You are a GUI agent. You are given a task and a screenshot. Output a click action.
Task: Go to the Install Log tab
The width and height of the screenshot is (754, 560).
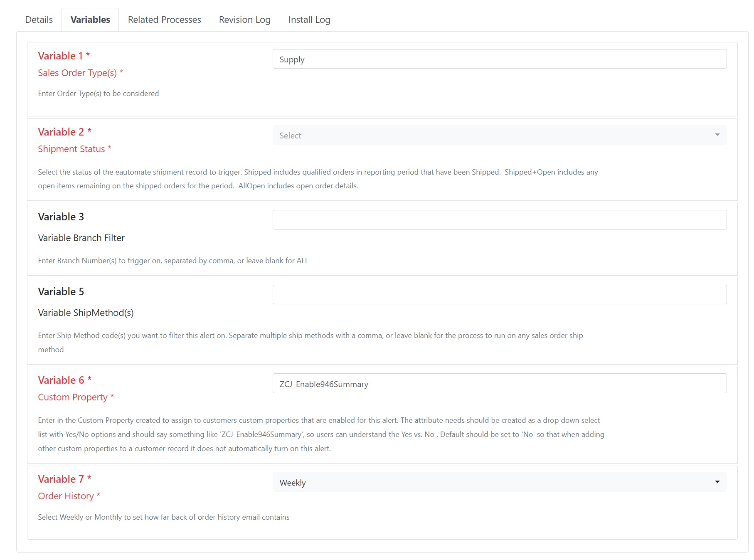tap(309, 20)
